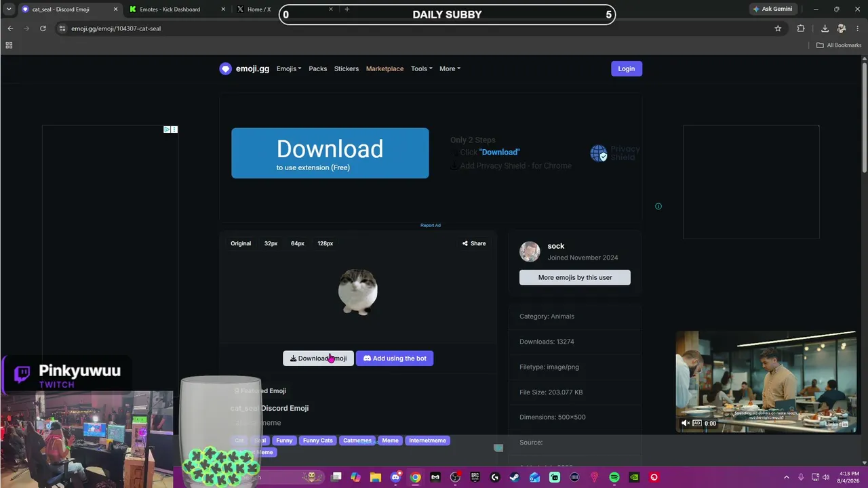View site information icon in address bar
Screen dimensions: 868x488
(62, 28)
